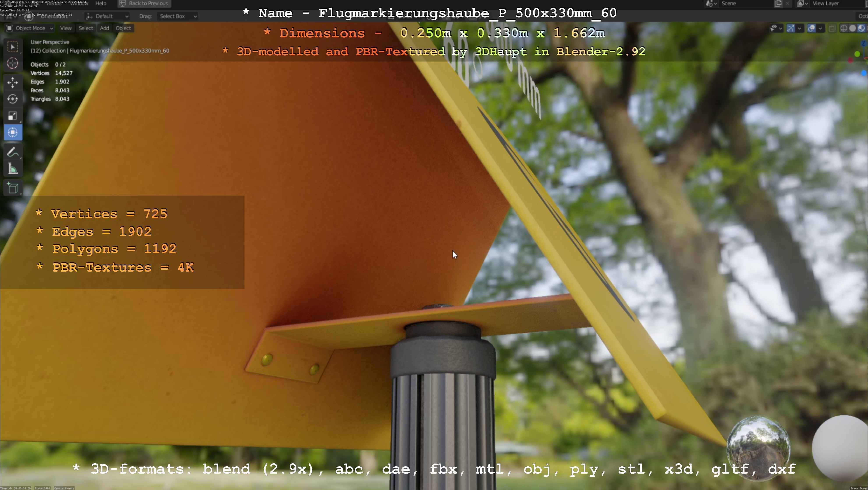Open the Drag Select Box dropdown
Image resolution: width=868 pixels, height=490 pixels.
point(178,16)
